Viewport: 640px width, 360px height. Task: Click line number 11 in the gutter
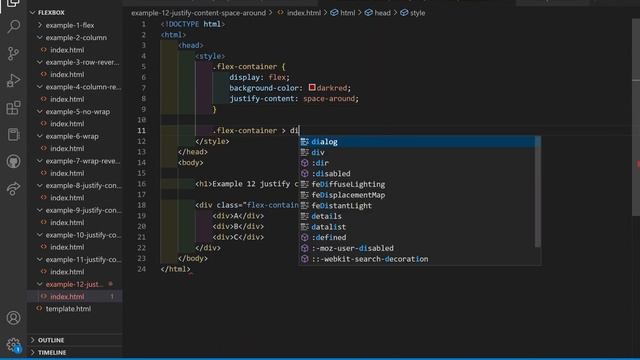coord(141,131)
